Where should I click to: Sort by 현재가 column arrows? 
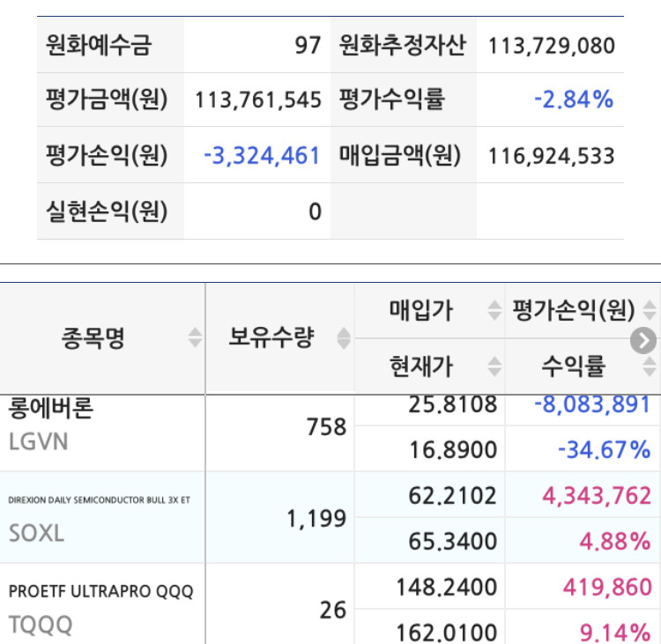pyautogui.click(x=494, y=366)
